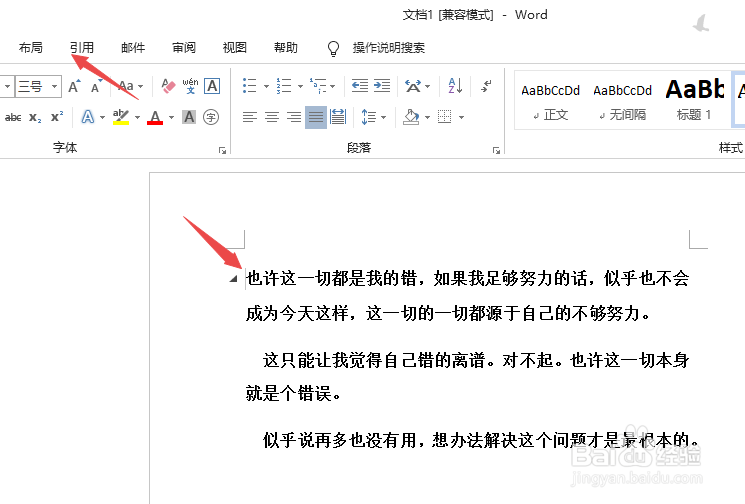
Task: Align text left
Action: [249, 117]
